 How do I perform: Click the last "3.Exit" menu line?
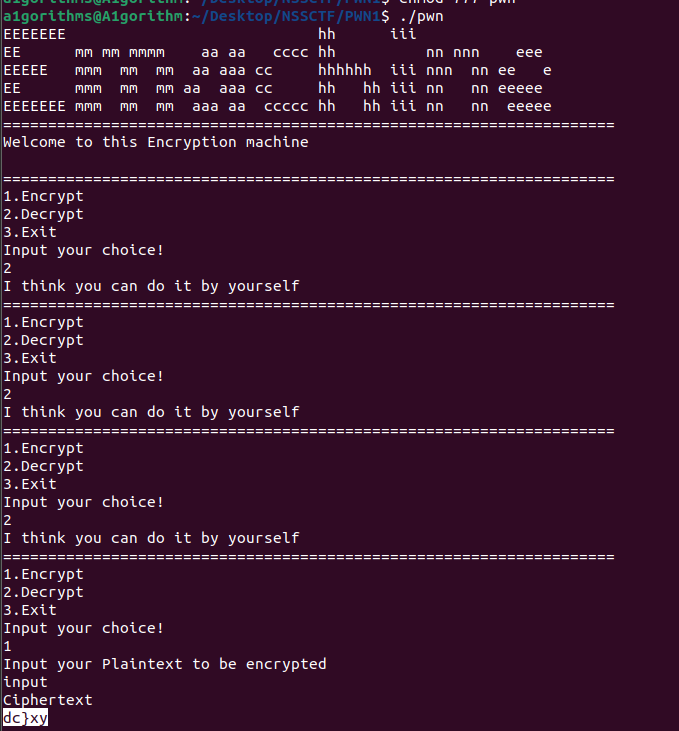point(30,610)
